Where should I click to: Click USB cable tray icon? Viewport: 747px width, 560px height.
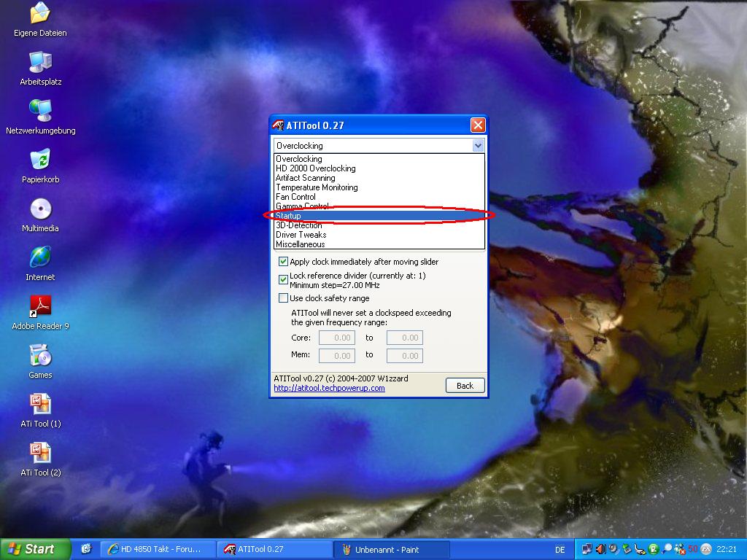tap(640, 549)
